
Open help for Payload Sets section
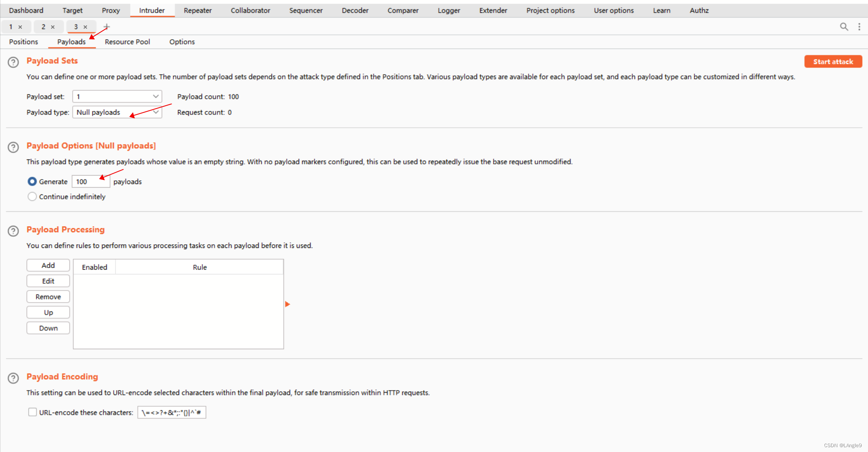coord(13,62)
